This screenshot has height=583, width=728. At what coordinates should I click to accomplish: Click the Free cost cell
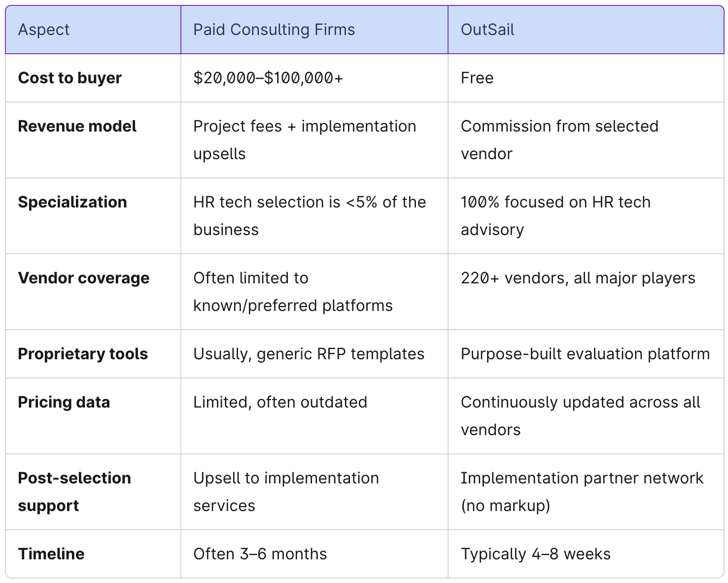tap(477, 78)
